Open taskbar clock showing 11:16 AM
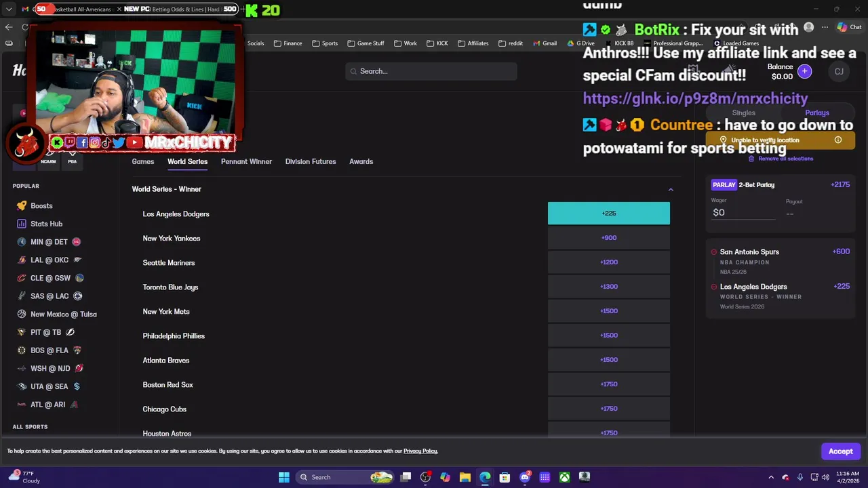 (848, 477)
